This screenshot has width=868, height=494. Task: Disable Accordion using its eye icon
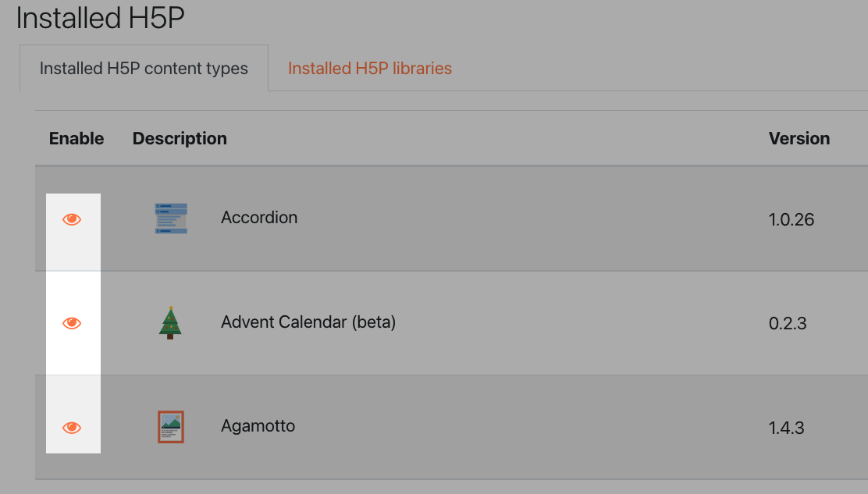click(72, 219)
